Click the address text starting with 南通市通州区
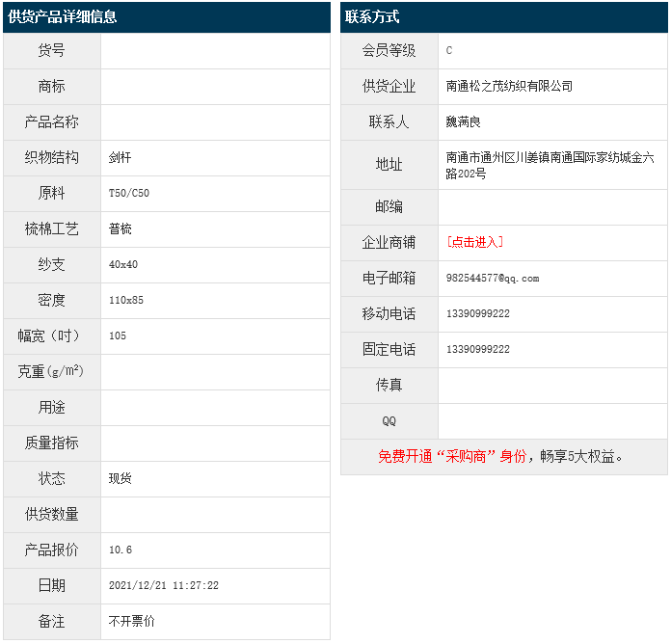671x644 pixels. point(550,165)
